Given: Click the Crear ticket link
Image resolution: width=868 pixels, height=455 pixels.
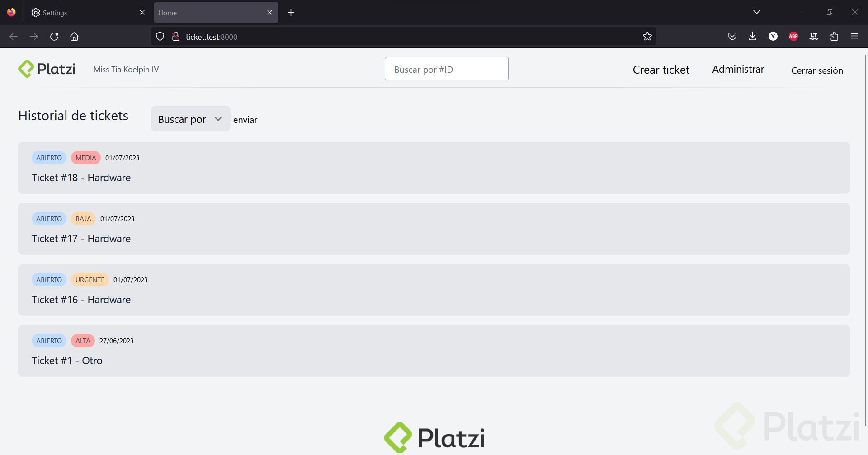Looking at the screenshot, I should [660, 70].
